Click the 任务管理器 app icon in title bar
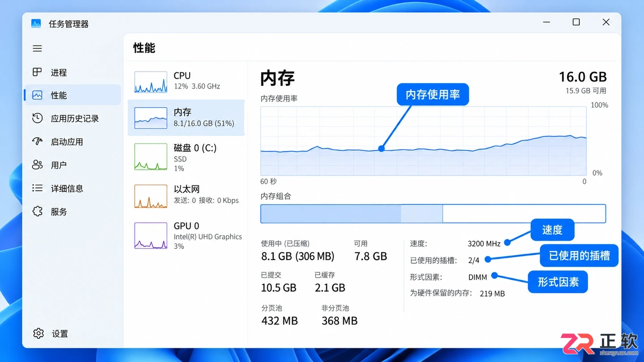The width and height of the screenshot is (644, 362). [36, 24]
